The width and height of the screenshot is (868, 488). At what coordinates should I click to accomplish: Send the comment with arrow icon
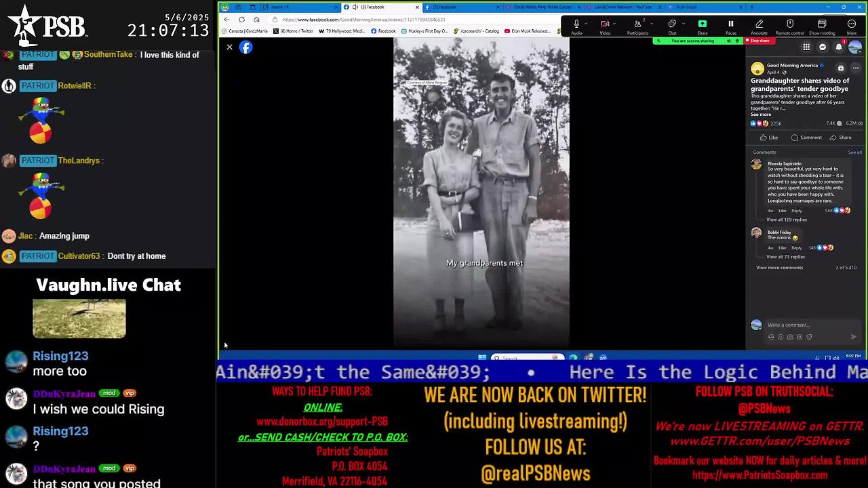853,337
